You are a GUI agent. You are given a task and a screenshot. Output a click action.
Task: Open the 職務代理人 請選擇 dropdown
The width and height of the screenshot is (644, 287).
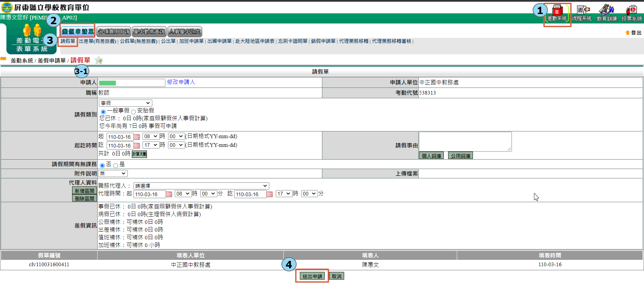tap(201, 186)
